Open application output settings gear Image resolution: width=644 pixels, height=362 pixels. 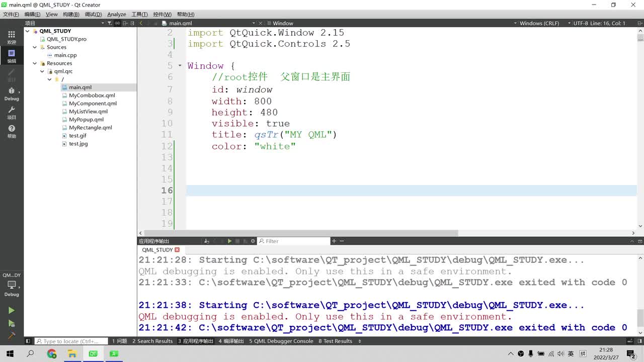pos(253,241)
